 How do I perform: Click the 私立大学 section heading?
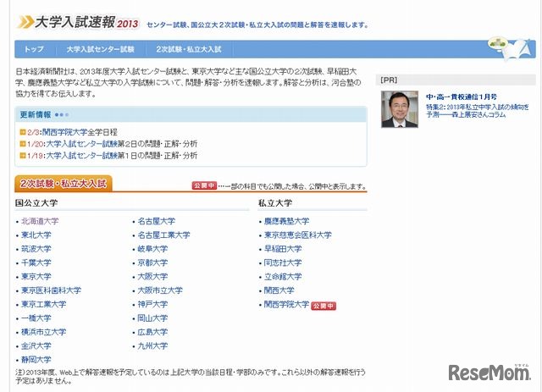[x=275, y=203]
